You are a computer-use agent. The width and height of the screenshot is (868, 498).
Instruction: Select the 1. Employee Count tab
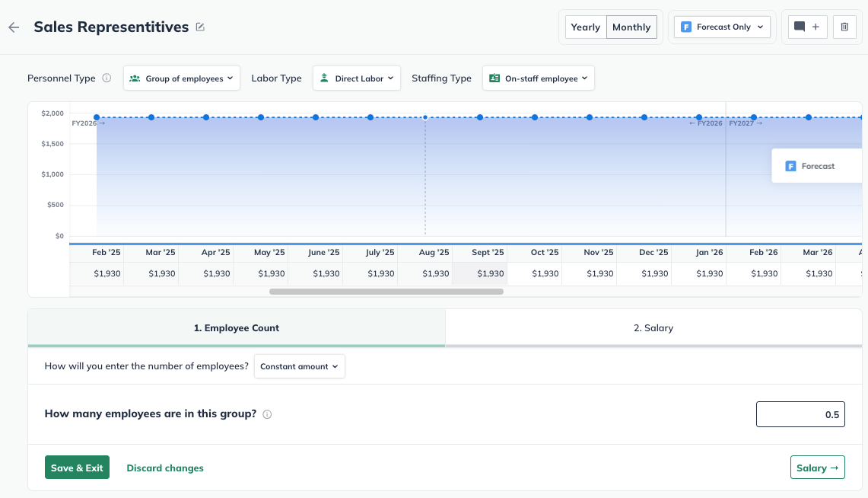click(x=237, y=328)
